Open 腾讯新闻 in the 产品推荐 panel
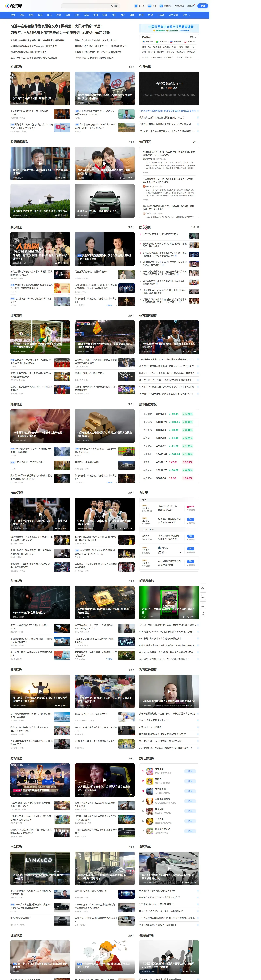 [x=148, y=42]
